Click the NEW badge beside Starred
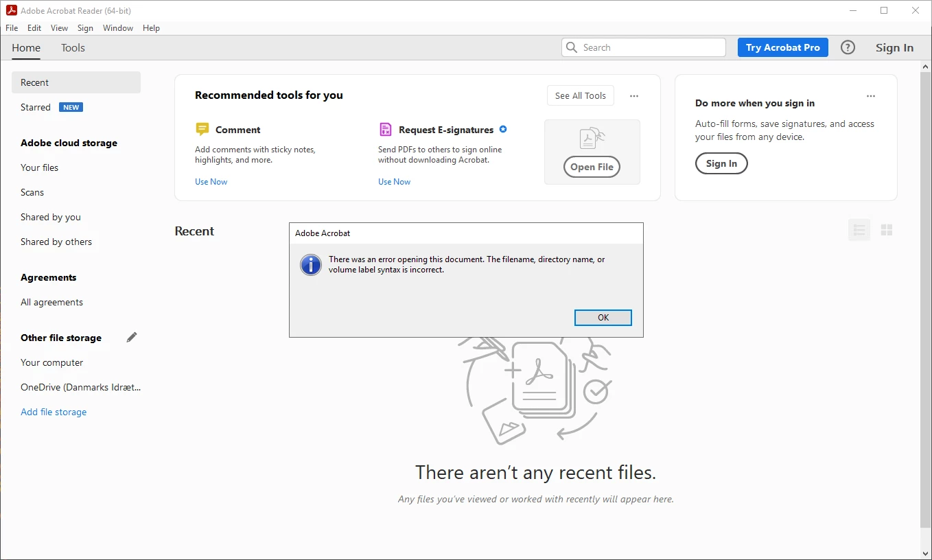Image resolution: width=932 pixels, height=560 pixels. 71,107
